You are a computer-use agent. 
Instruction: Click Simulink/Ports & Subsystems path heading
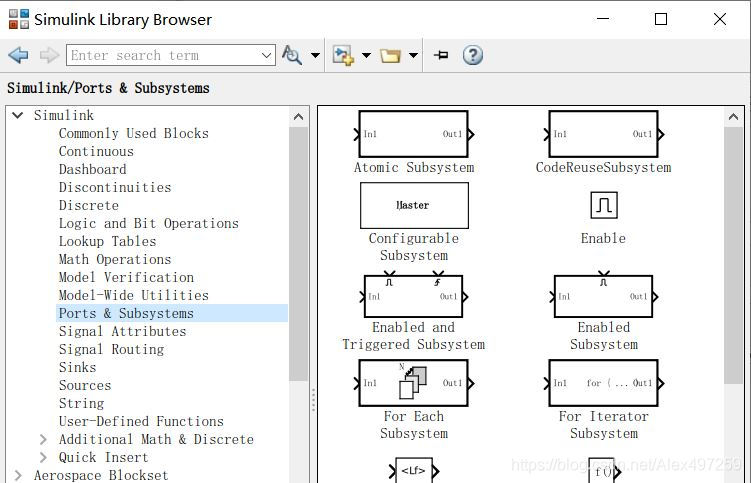click(108, 88)
